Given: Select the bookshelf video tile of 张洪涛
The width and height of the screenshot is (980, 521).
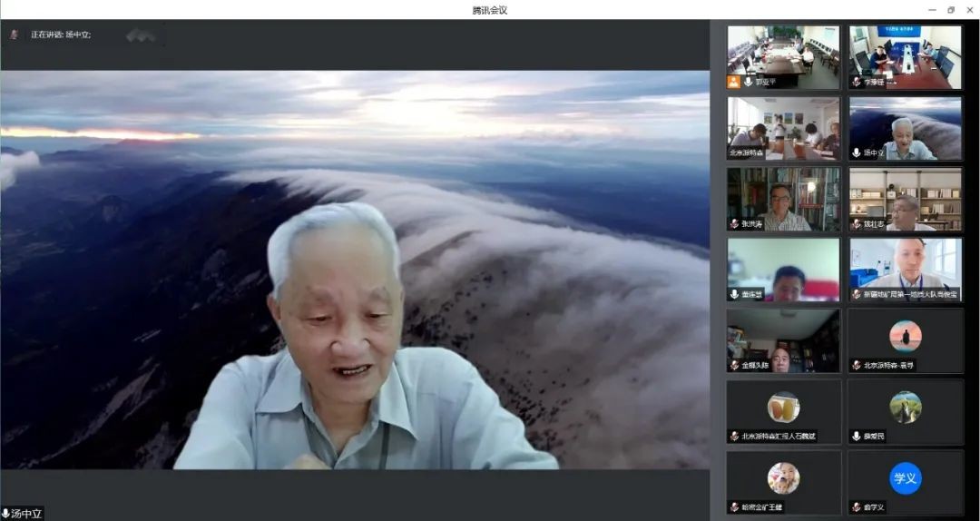Looking at the screenshot, I should click(x=784, y=198).
